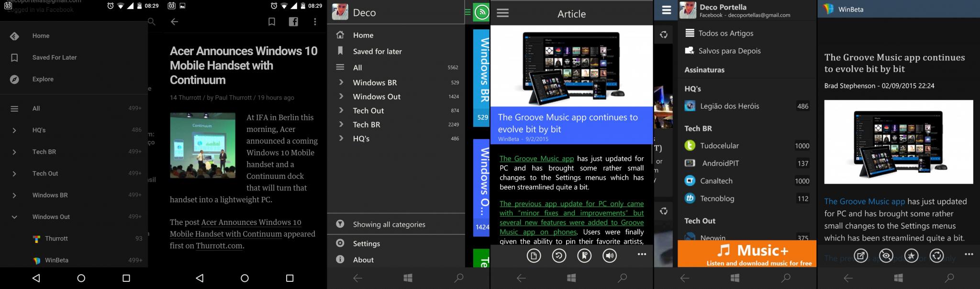Follow the Thurrott.com link
Screen dimensions: 980x289
[219, 246]
